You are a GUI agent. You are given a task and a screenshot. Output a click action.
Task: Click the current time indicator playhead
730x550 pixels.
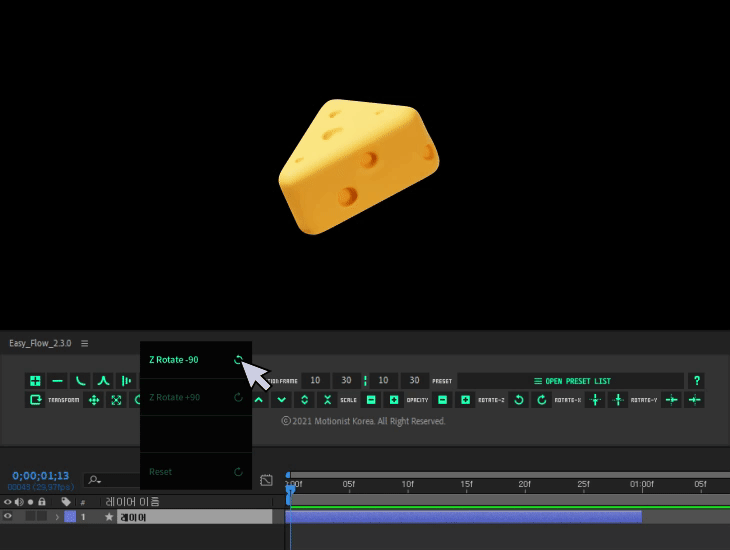[x=290, y=490]
